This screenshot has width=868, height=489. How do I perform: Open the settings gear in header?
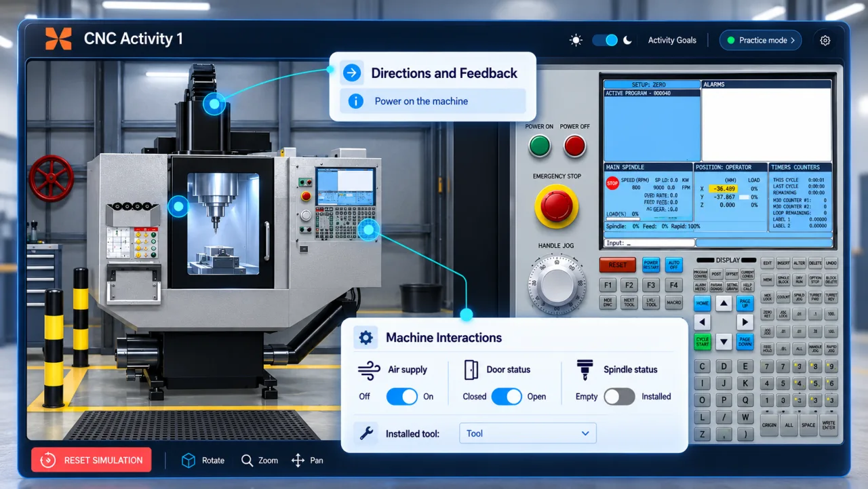coord(825,40)
